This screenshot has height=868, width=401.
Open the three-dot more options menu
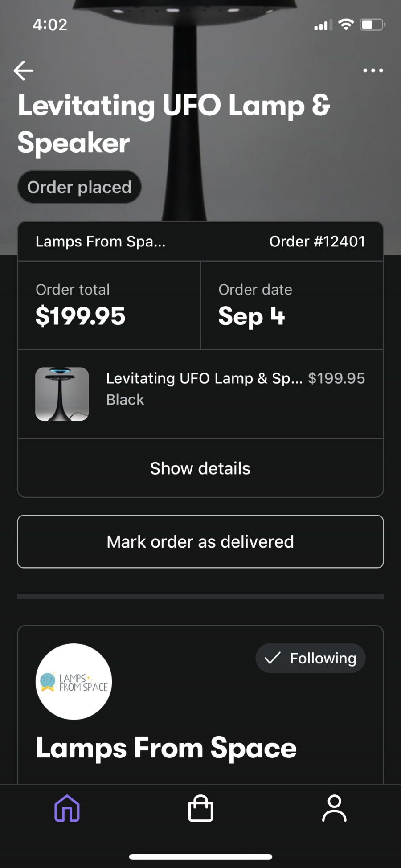pos(373,70)
